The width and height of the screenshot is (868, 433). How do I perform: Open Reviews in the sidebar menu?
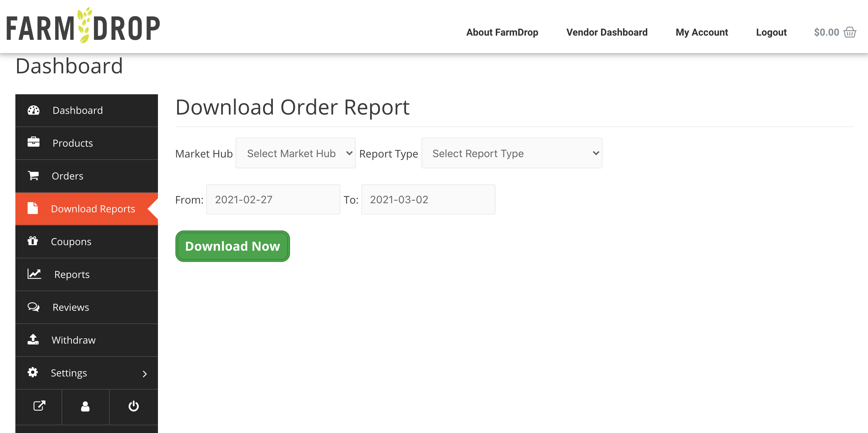pyautogui.click(x=71, y=307)
